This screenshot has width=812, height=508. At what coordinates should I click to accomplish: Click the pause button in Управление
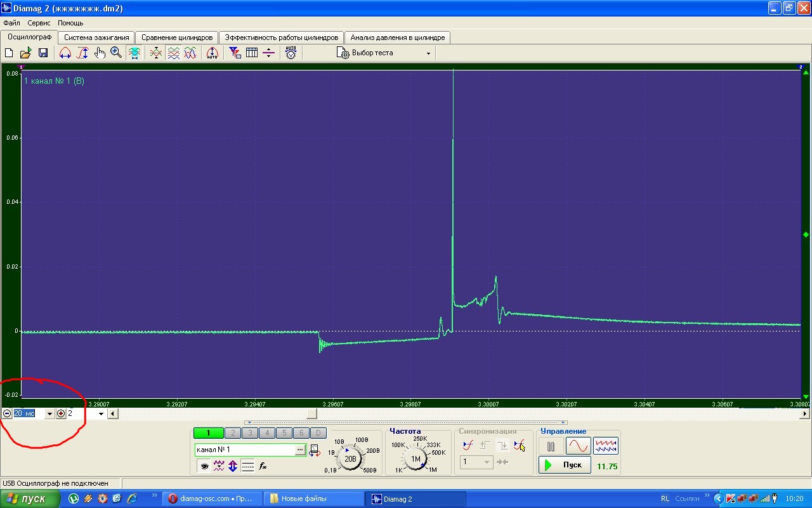tap(551, 446)
